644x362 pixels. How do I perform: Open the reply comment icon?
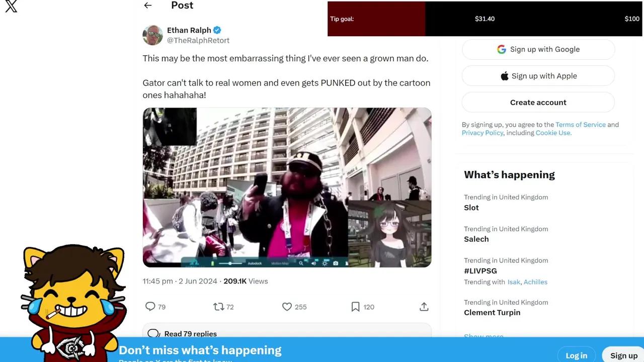150,307
